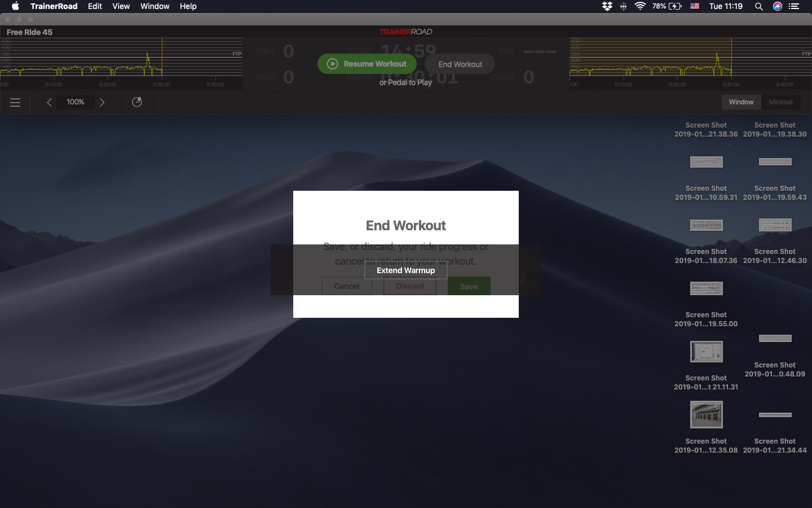Click the circular restart interval icon
Screen dimensions: 812x508
[136, 102]
